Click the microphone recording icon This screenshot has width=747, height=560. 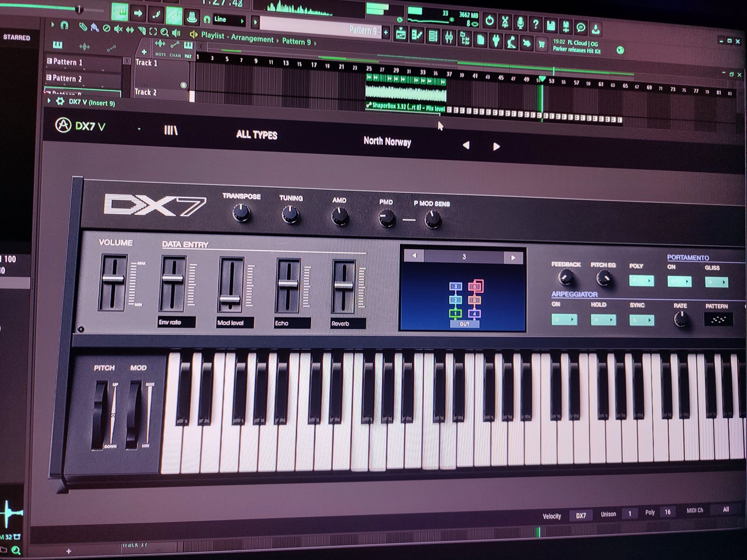pyautogui.click(x=520, y=24)
